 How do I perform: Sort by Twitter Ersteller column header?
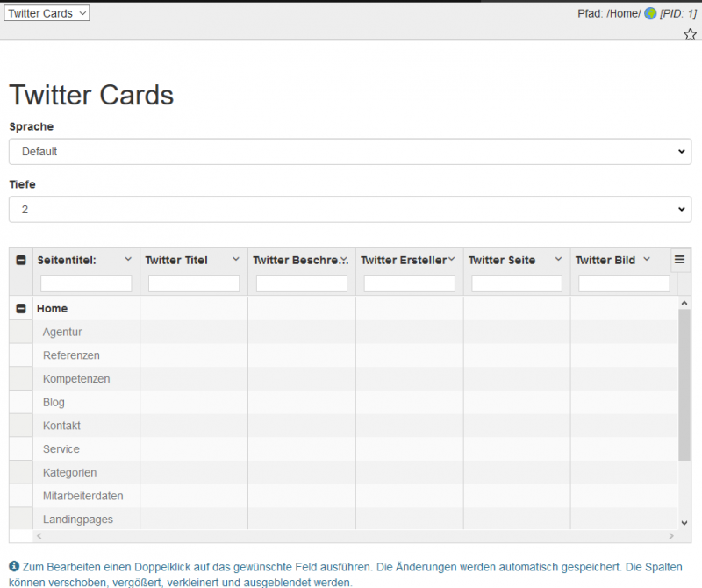[x=404, y=260]
